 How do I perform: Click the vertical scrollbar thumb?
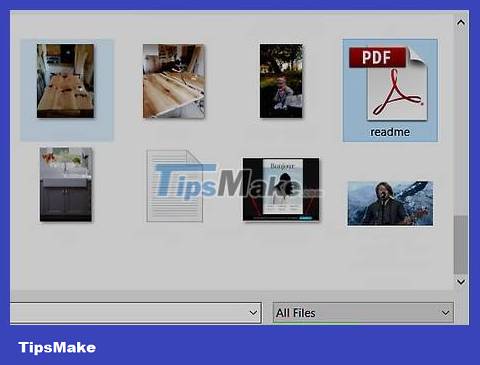pos(460,245)
